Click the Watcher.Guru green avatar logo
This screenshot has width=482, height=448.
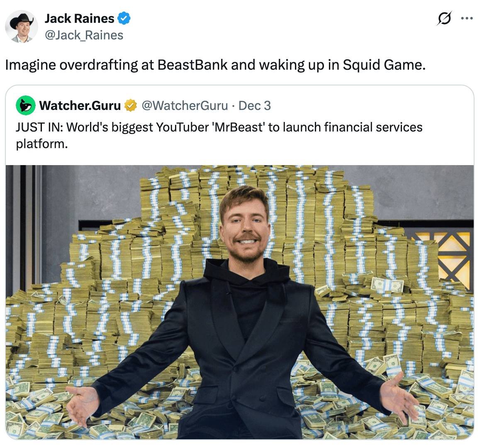click(x=26, y=105)
